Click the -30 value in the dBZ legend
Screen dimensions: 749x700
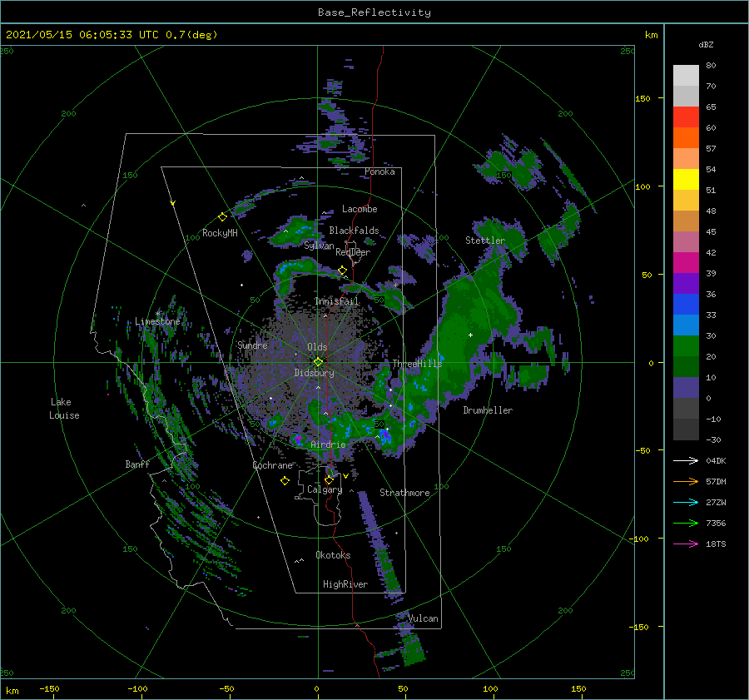pos(714,440)
